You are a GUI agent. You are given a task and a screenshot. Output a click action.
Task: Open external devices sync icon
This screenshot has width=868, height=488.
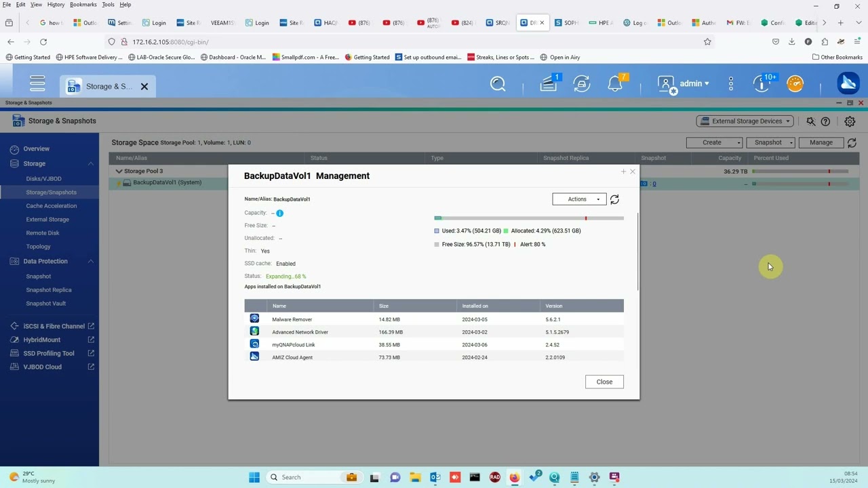click(x=581, y=83)
